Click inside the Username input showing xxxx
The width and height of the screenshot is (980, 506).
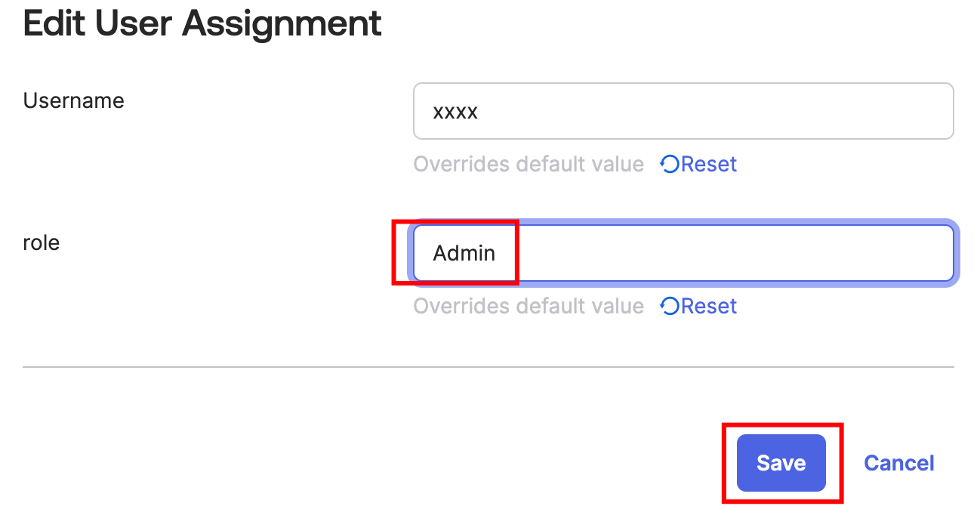680,111
